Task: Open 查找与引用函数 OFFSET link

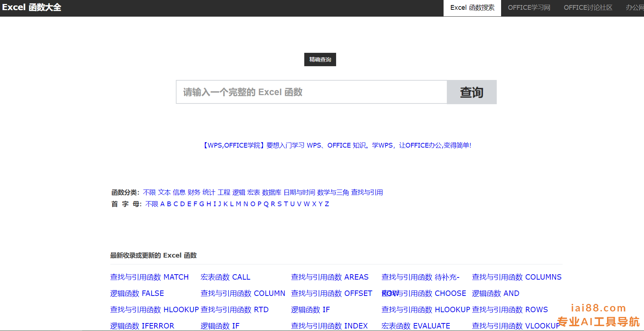Action: [x=332, y=293]
